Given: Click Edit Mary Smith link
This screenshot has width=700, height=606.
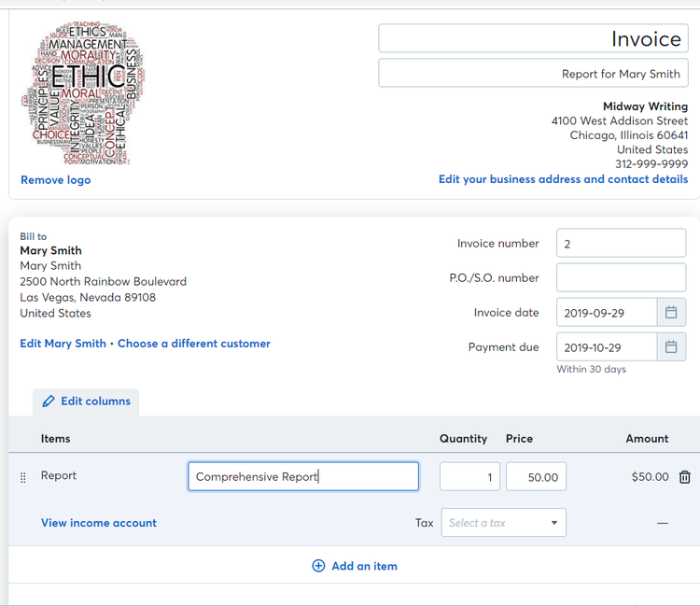Looking at the screenshot, I should pyautogui.click(x=63, y=344).
